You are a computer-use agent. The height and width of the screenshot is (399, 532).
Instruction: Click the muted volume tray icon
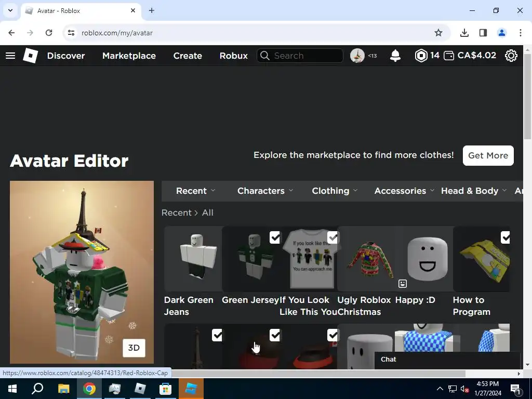(x=465, y=389)
